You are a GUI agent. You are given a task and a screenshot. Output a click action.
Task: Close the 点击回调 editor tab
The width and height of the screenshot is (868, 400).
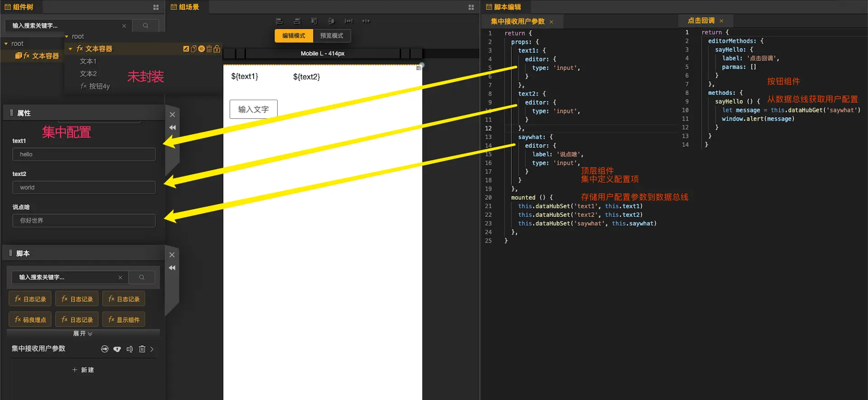pyautogui.click(x=722, y=21)
